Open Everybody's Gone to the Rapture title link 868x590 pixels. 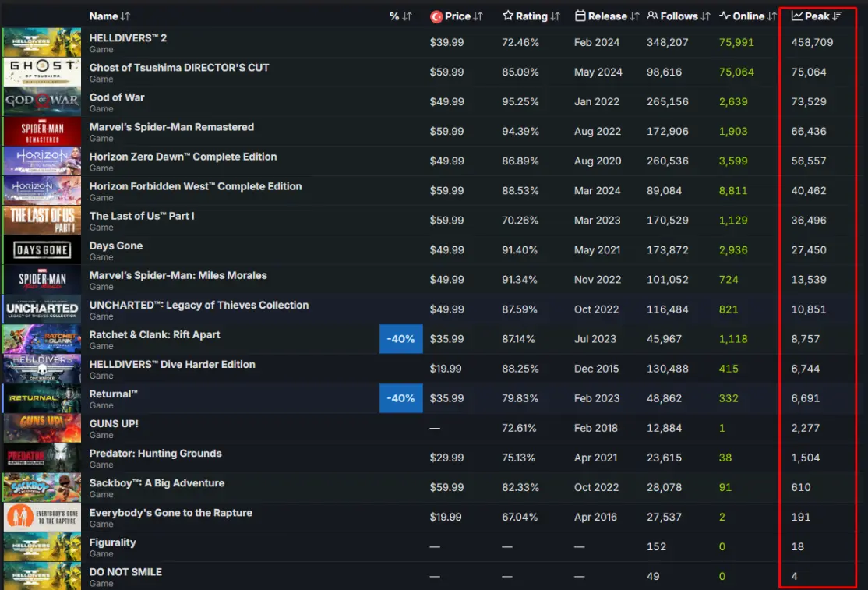pyautogui.click(x=171, y=513)
